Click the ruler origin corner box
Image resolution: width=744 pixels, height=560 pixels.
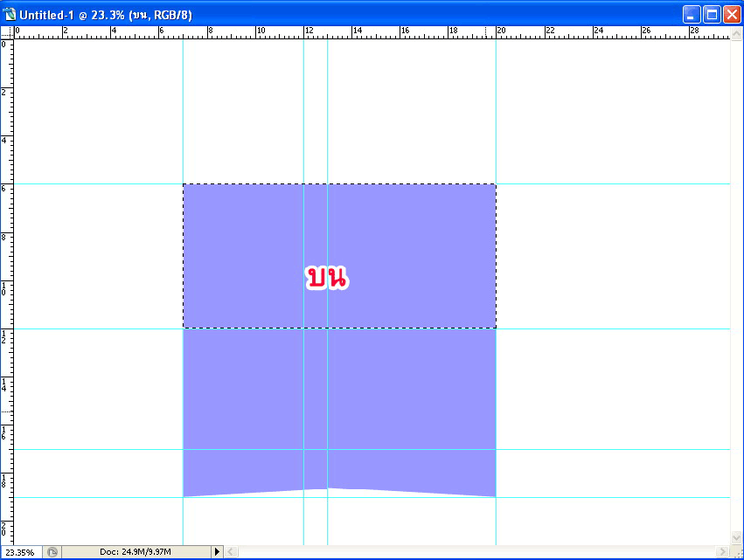7,32
